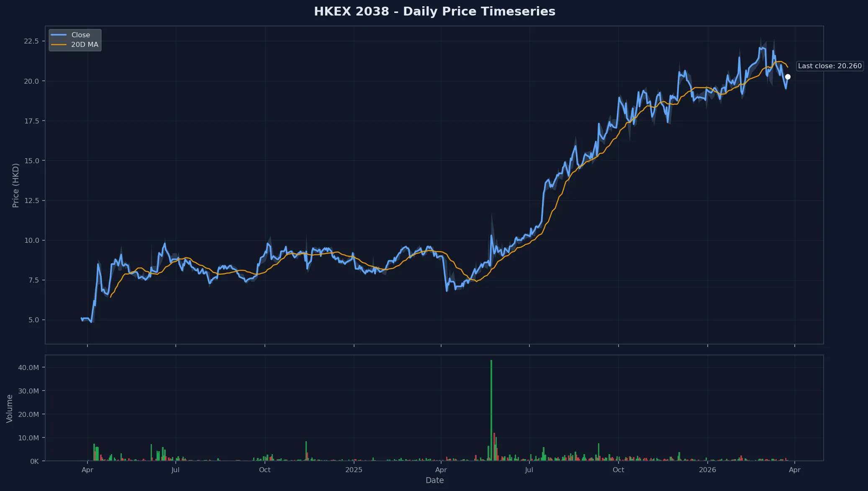Click the 2025 tick on the date axis

point(354,470)
